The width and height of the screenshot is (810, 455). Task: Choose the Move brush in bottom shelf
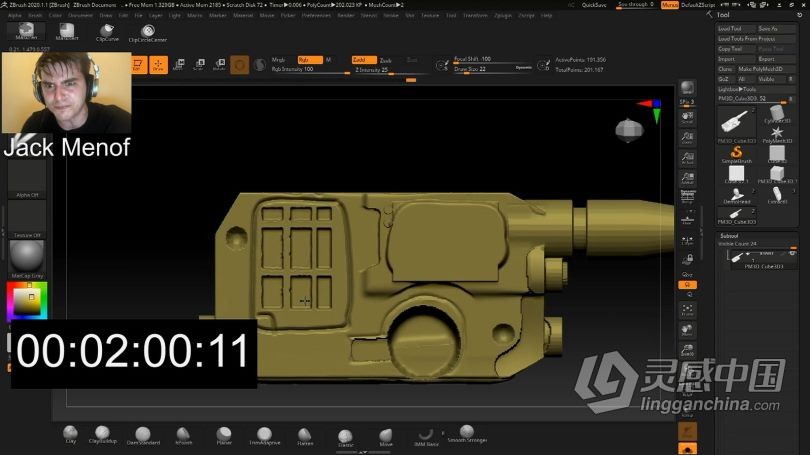tap(386, 437)
